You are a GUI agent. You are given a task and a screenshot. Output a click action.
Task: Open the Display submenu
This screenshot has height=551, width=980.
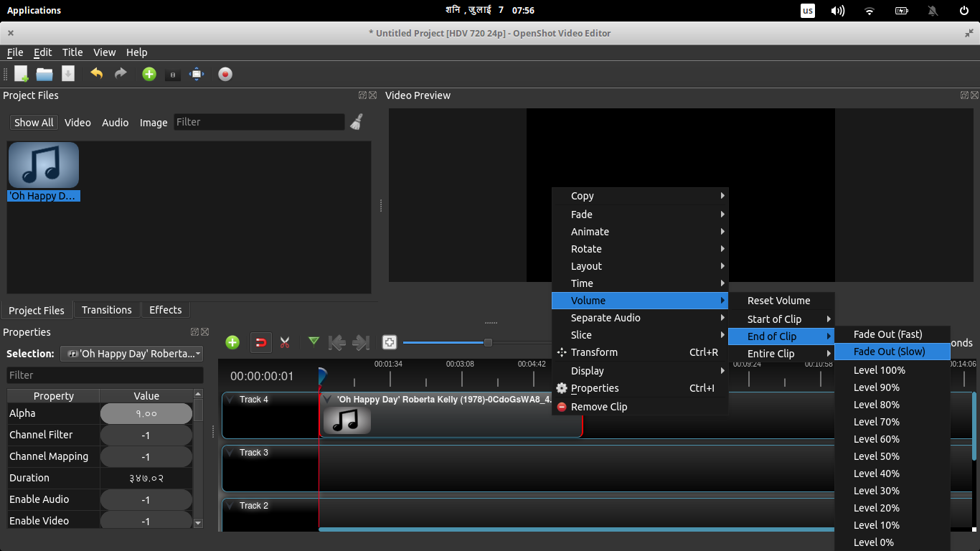[x=640, y=371]
